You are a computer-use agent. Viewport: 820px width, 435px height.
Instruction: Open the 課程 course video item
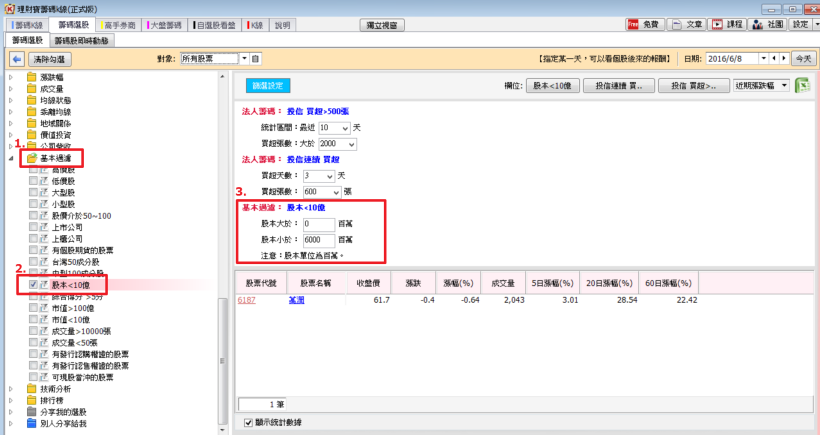[728, 24]
